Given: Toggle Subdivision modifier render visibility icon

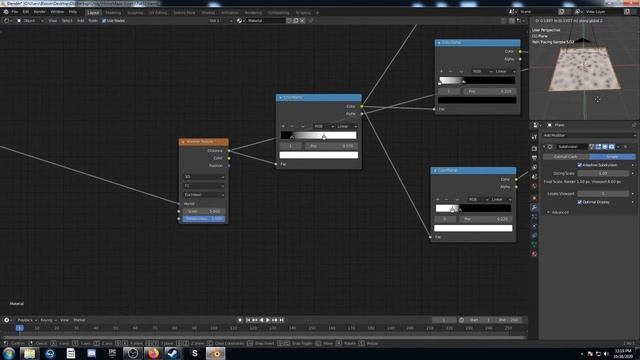Looking at the screenshot, I should [611, 147].
